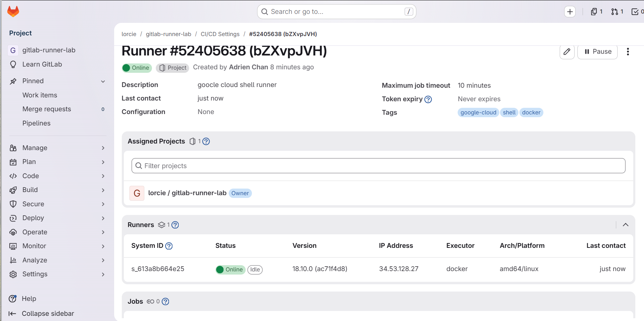The width and height of the screenshot is (644, 321).
Task: Open the runner more actions kebab menu
Action: tap(628, 52)
